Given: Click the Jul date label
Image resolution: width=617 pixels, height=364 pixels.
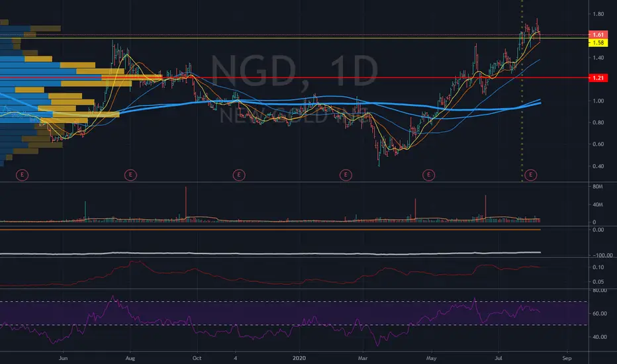Looking at the screenshot, I should [x=498, y=358].
